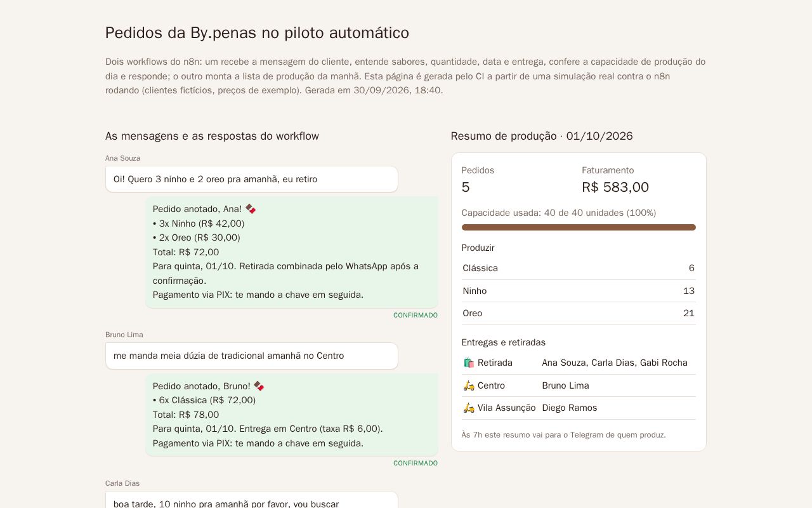This screenshot has height=508, width=812.
Task: Click the delivery line "Entrega em Centro (taxa R$ 6,00)"
Action: pos(311,429)
